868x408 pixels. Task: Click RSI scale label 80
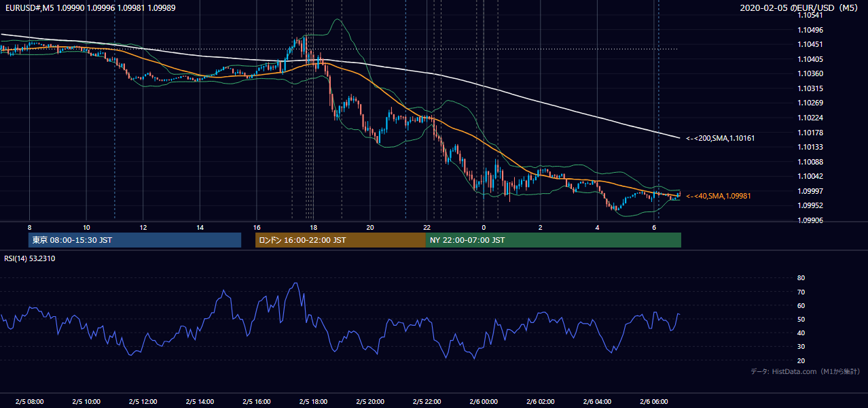tap(801, 278)
